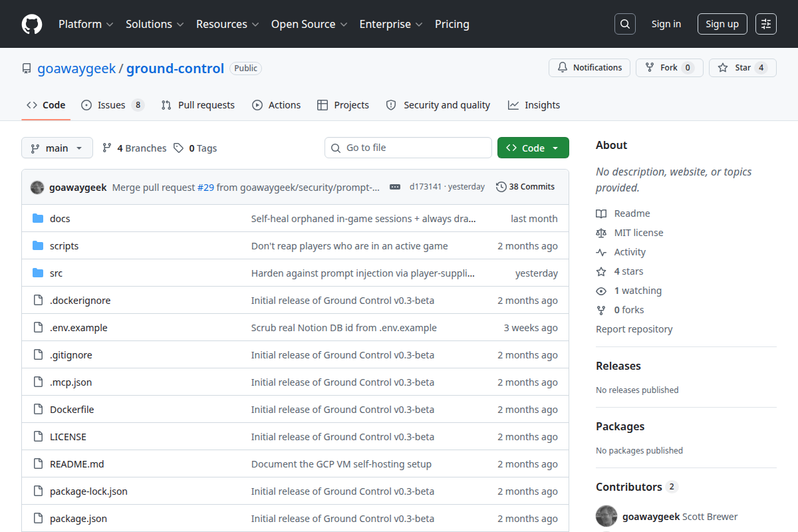The width and height of the screenshot is (798, 532).
Task: Open the .env.example file
Action: (78, 328)
